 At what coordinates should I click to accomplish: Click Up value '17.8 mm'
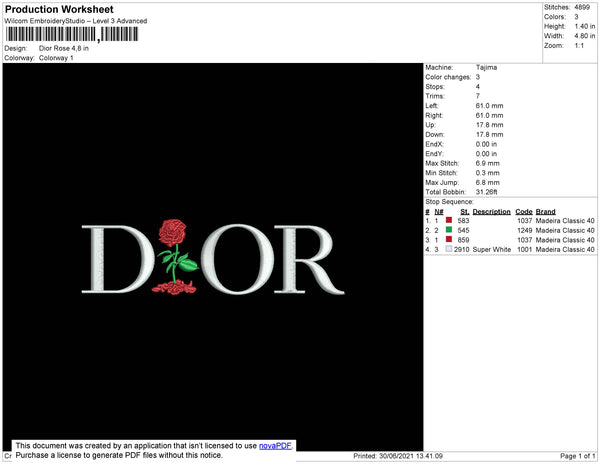pyautogui.click(x=489, y=125)
